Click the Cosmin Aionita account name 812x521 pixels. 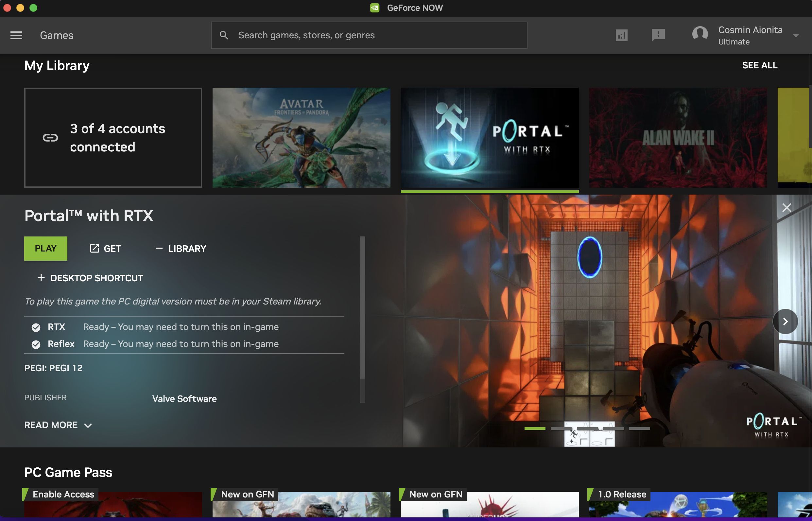tap(750, 30)
